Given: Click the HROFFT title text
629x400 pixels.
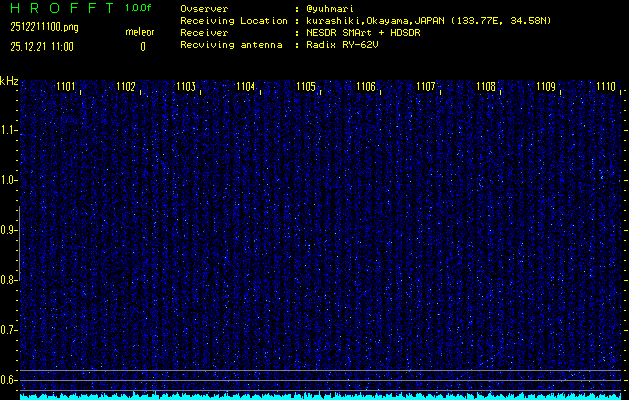Looking at the screenshot, I should tap(60, 8).
